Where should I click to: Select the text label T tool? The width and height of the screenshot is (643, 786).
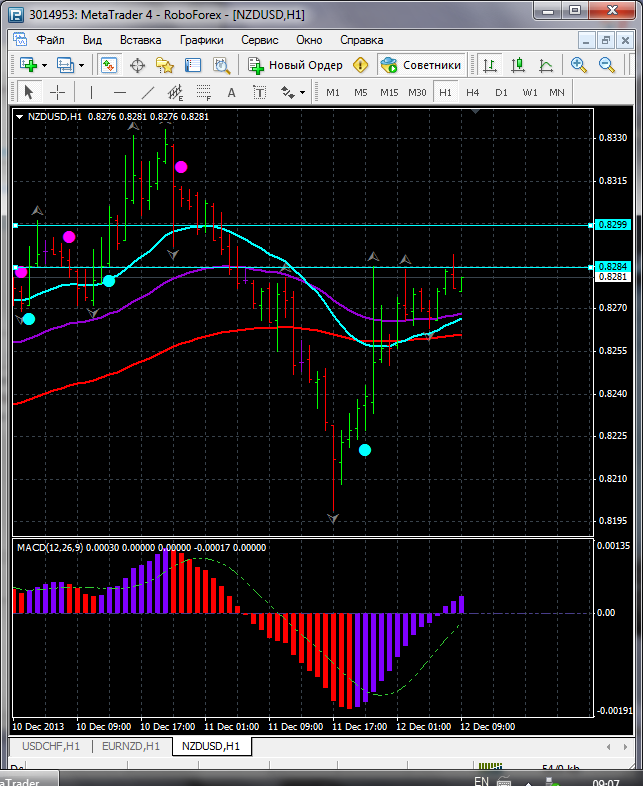pyautogui.click(x=260, y=92)
